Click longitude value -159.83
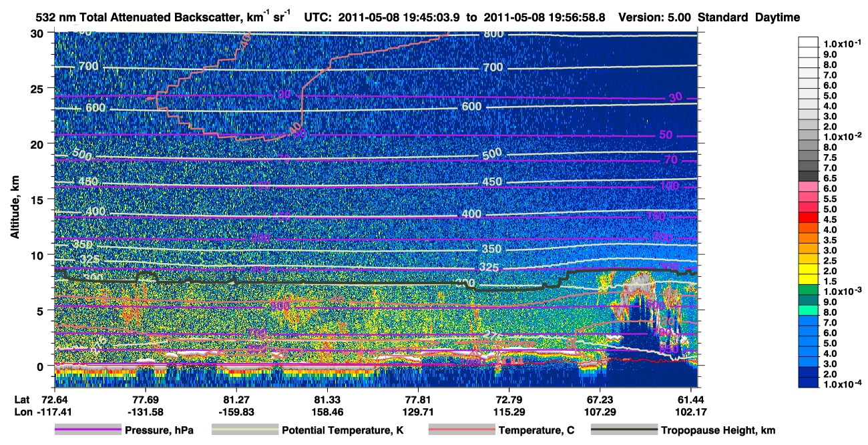This screenshot has width=868, height=445. pyautogui.click(x=236, y=411)
